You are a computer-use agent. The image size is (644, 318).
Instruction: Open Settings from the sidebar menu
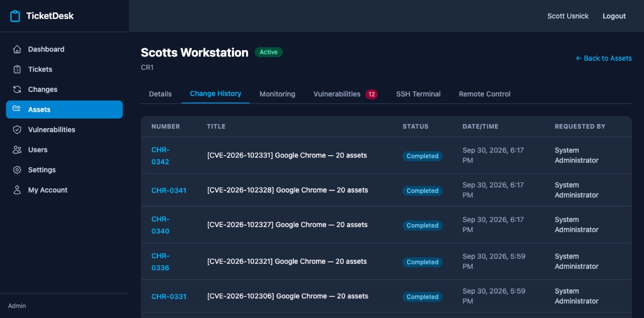click(x=64, y=170)
